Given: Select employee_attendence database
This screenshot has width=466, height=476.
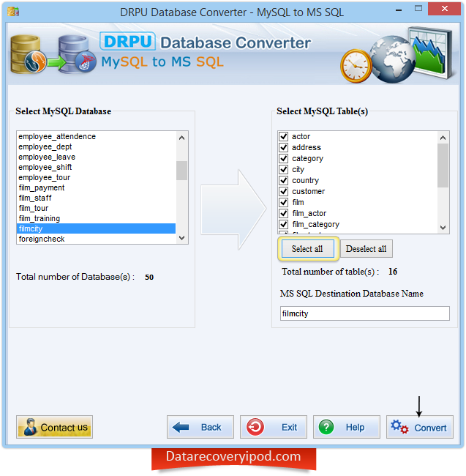Looking at the screenshot, I should click(x=97, y=137).
